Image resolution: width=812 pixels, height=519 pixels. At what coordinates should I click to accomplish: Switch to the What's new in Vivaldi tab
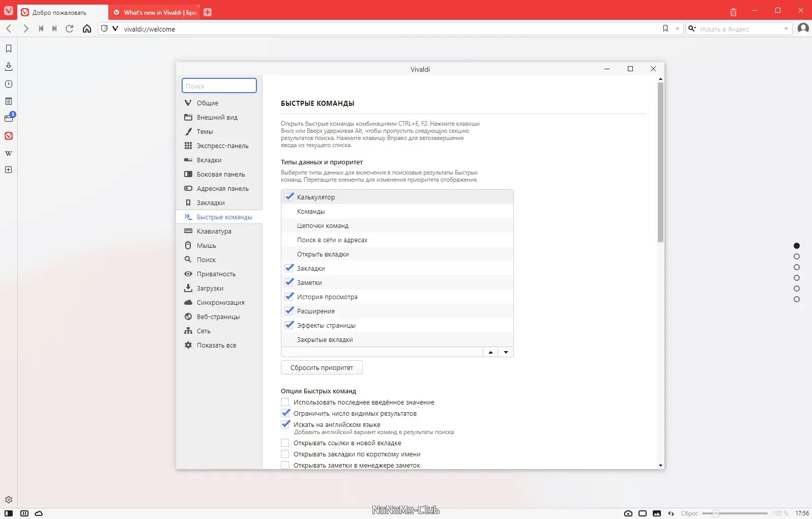[x=155, y=12]
